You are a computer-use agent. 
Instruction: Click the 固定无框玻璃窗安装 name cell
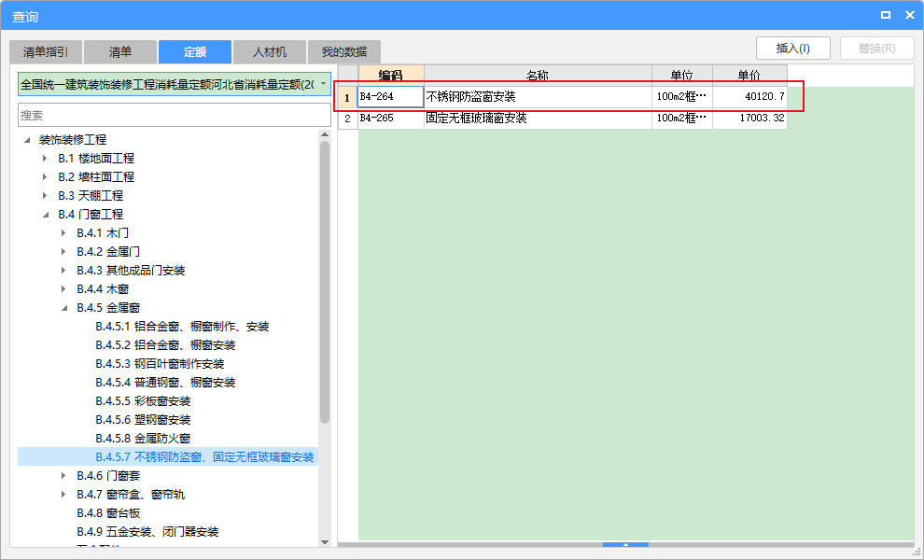tap(538, 119)
